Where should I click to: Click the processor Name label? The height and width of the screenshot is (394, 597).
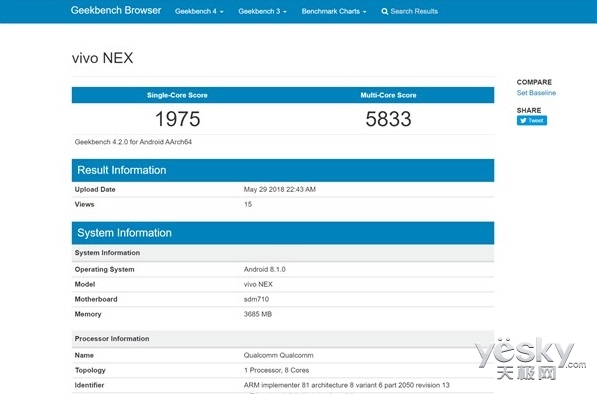84,355
